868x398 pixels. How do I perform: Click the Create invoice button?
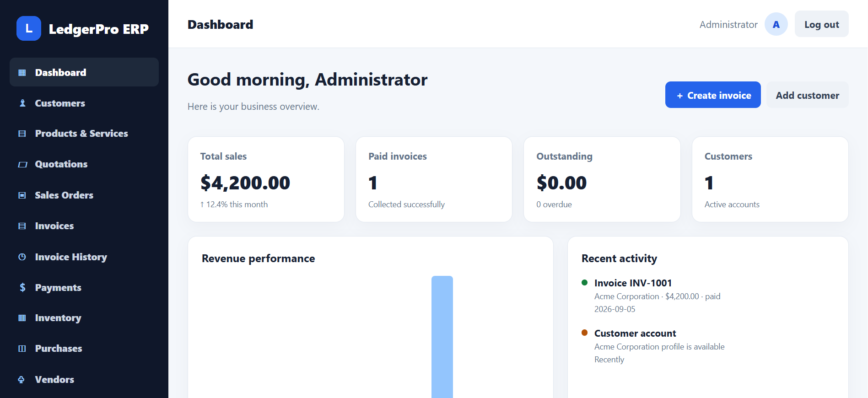(x=713, y=95)
